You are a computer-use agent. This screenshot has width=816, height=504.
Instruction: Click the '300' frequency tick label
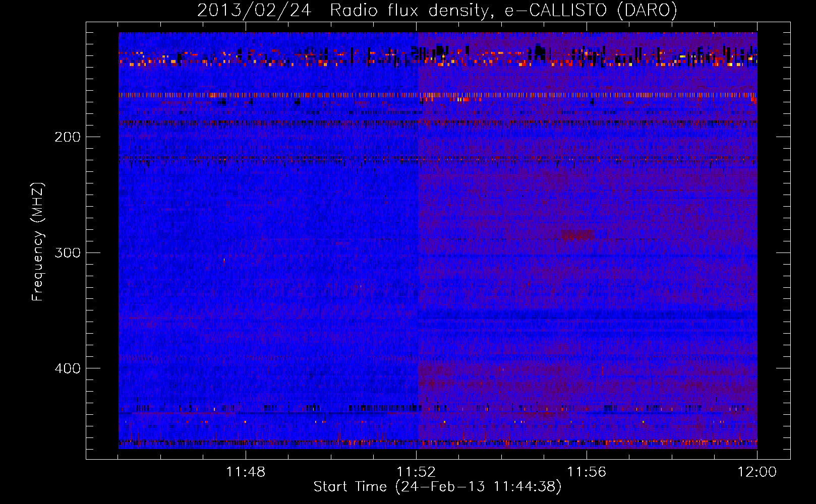click(x=68, y=253)
